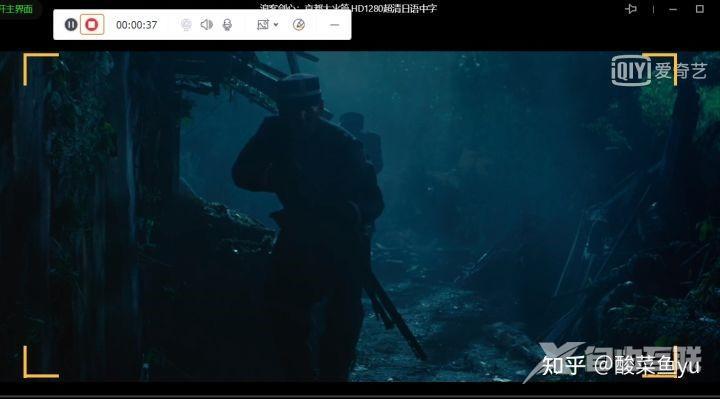Click the 00:00:37 recording timer

(136, 25)
